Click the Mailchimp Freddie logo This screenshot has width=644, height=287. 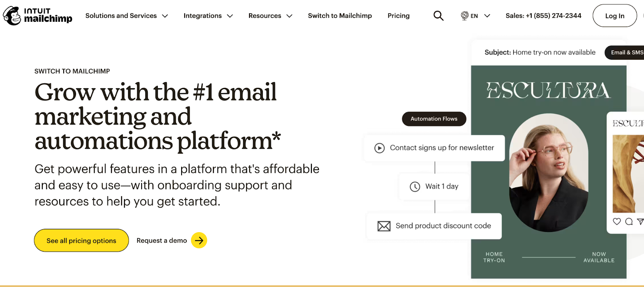click(x=12, y=15)
